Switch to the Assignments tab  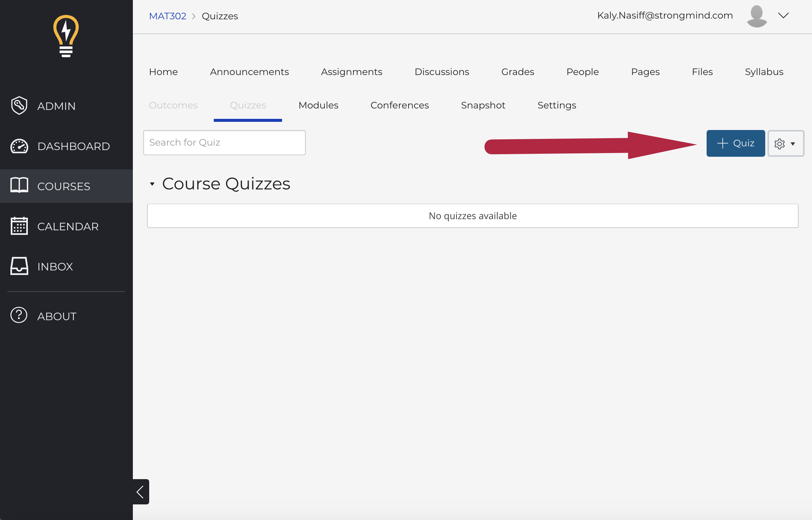(x=351, y=72)
